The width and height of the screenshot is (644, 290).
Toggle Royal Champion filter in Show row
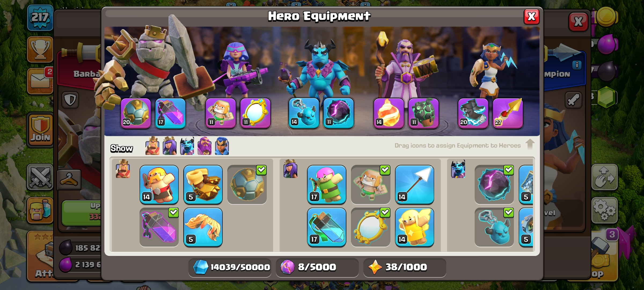222,146
